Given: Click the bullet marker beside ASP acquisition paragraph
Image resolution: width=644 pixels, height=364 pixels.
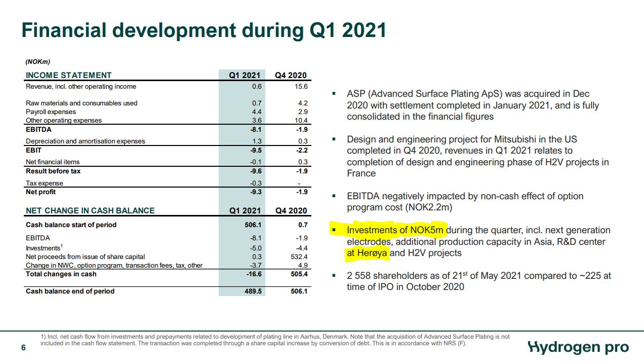Looking at the screenshot, I should 334,94.
